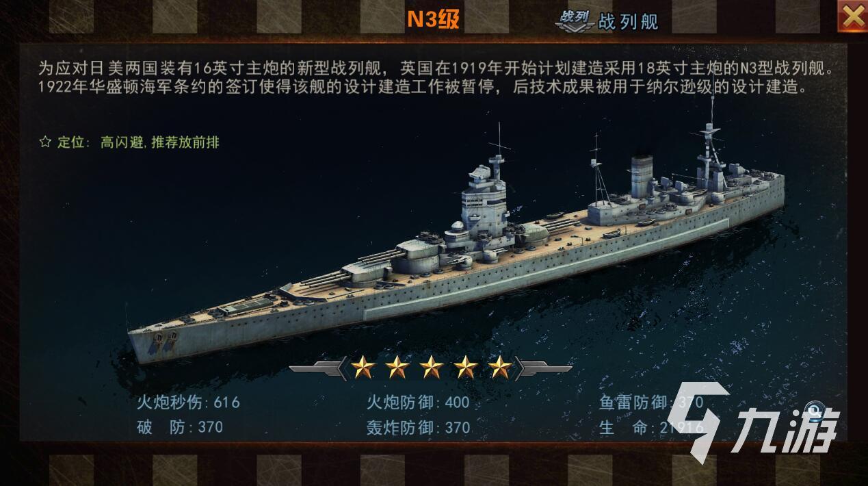Tap the 火炮防御 400 stat

pos(418,402)
